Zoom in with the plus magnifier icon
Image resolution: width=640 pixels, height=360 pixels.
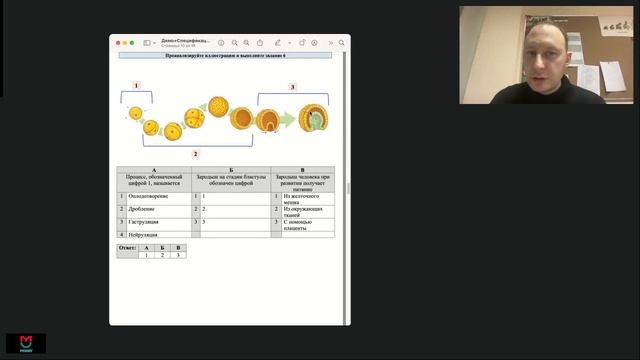click(247, 43)
